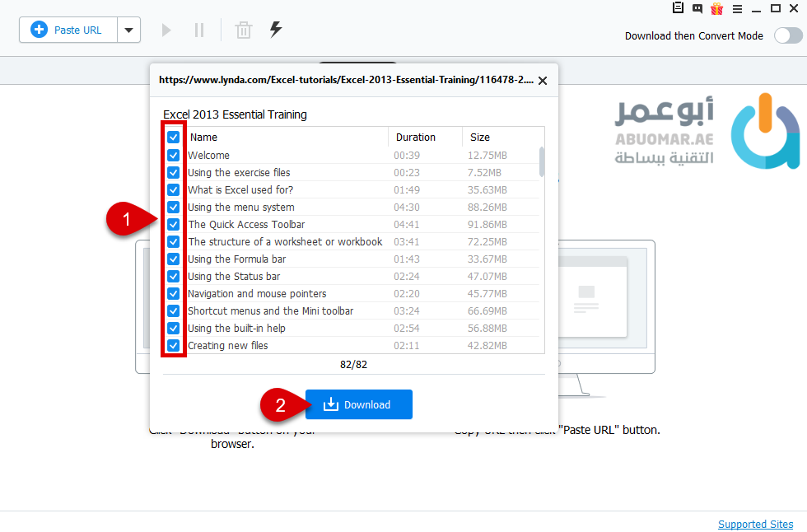The height and width of the screenshot is (532, 807).
Task: Select Using the Formula bar row text
Action: pyautogui.click(x=237, y=259)
